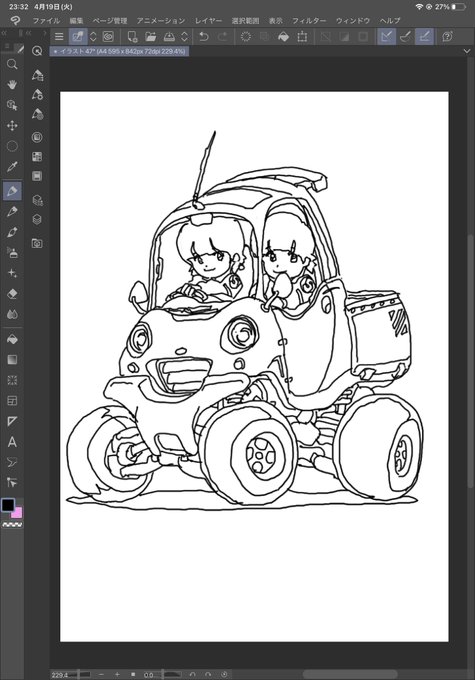Open the ウィンドウ menu
Image resolution: width=475 pixels, height=680 pixels.
(353, 20)
